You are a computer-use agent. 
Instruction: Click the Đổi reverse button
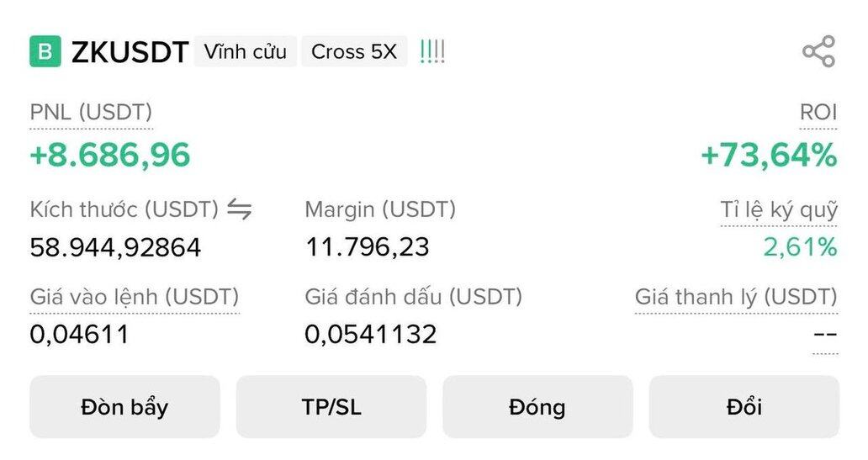(744, 407)
